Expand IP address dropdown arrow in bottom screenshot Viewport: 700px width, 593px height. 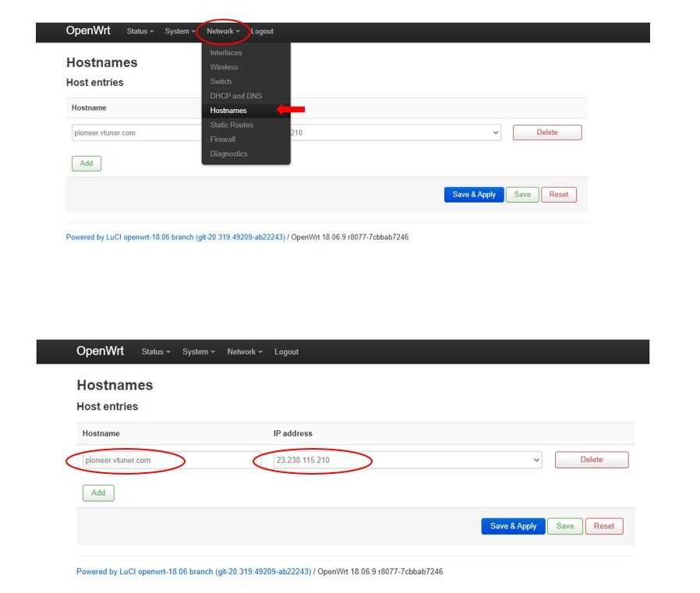(536, 460)
